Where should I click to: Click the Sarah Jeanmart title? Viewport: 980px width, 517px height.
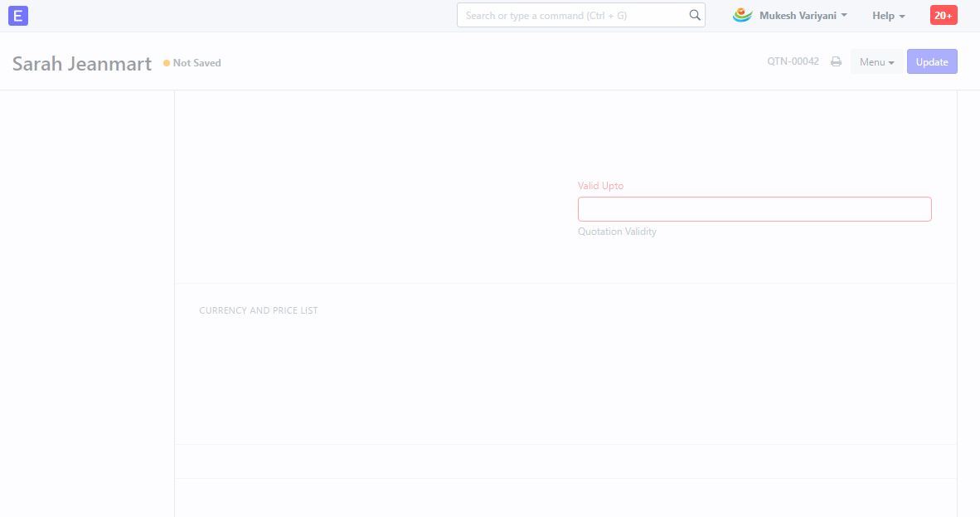point(82,63)
